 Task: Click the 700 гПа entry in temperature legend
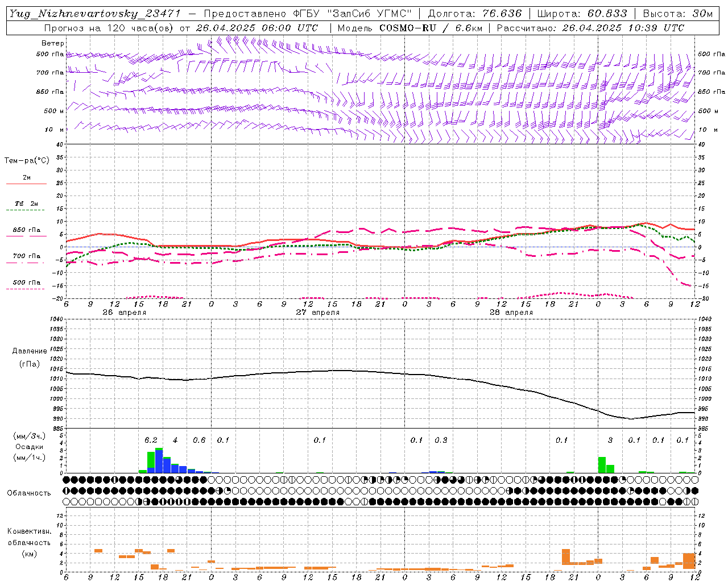coord(27,256)
